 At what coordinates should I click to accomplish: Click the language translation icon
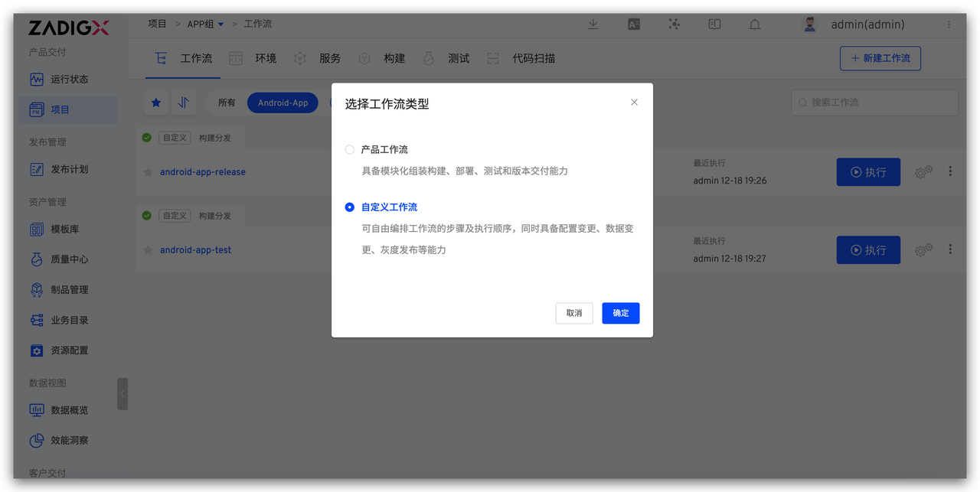pyautogui.click(x=633, y=24)
